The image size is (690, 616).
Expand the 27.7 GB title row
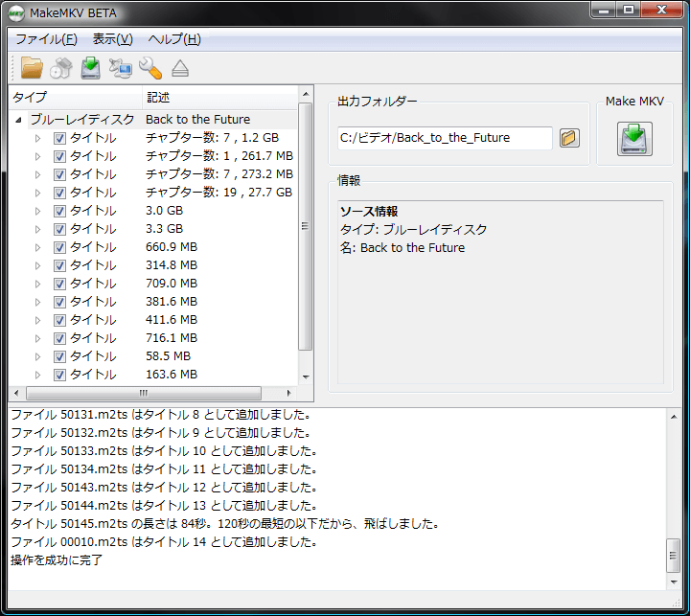(x=37, y=193)
